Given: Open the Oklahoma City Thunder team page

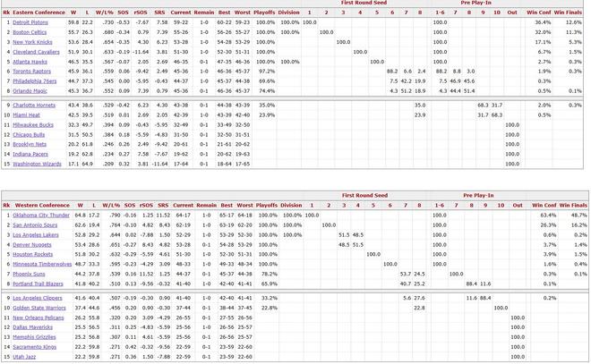Looking at the screenshot, I should tap(40, 215).
